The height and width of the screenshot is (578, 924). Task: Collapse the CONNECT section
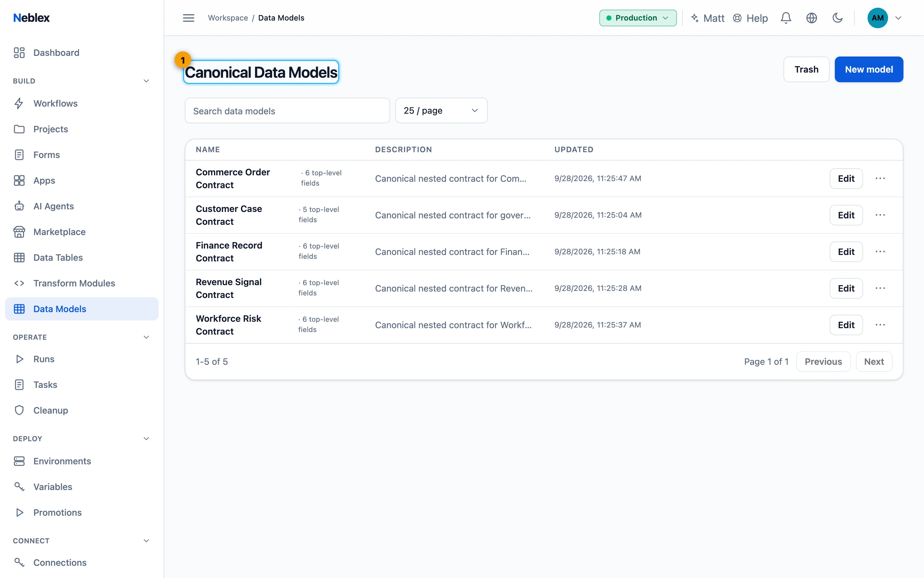pos(146,540)
